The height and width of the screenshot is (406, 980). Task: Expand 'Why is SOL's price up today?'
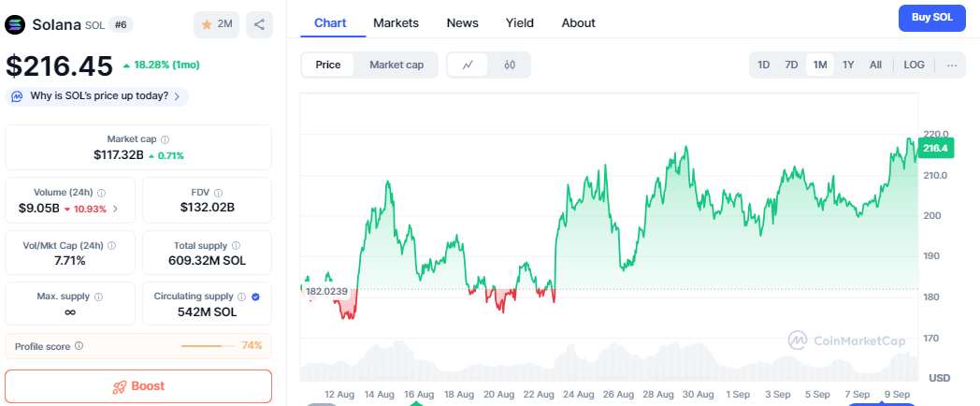coord(97,95)
